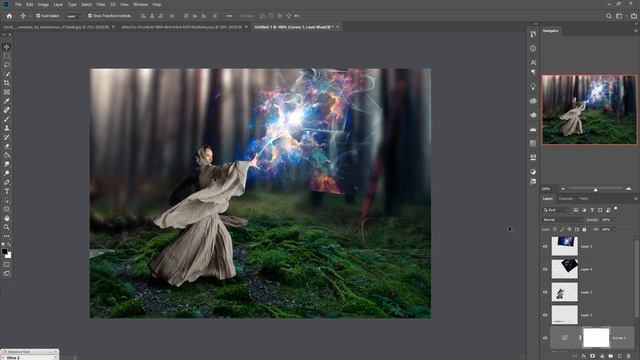The width and height of the screenshot is (640, 360).
Task: Switch to the Channels tab
Action: [x=566, y=198]
